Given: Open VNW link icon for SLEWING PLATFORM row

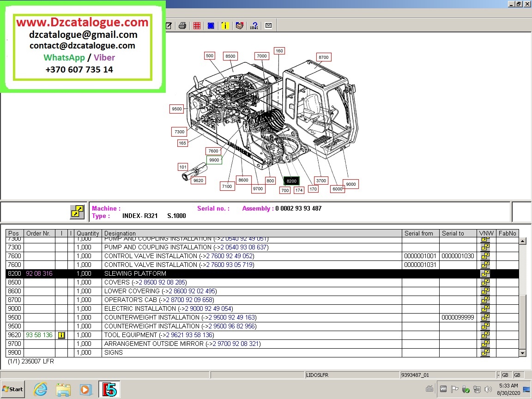Looking at the screenshot, I should click(x=485, y=273).
